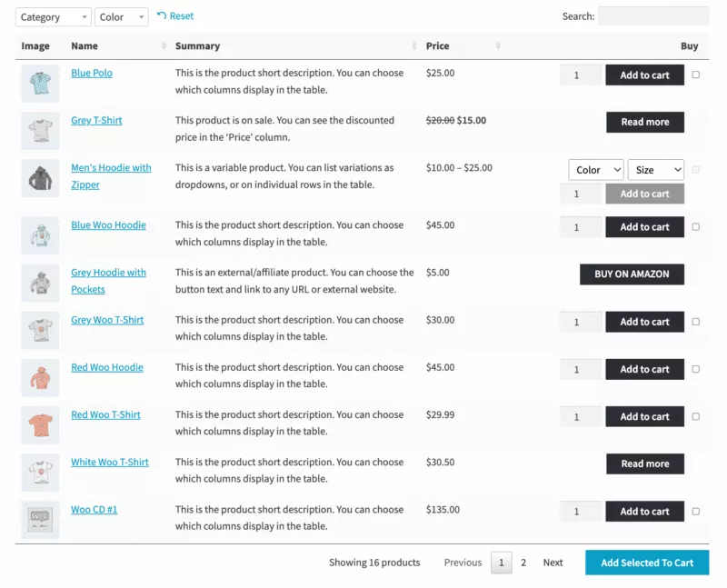The width and height of the screenshot is (727, 588).
Task: Open Grey Hoodie with Pockets link
Action: (108, 281)
